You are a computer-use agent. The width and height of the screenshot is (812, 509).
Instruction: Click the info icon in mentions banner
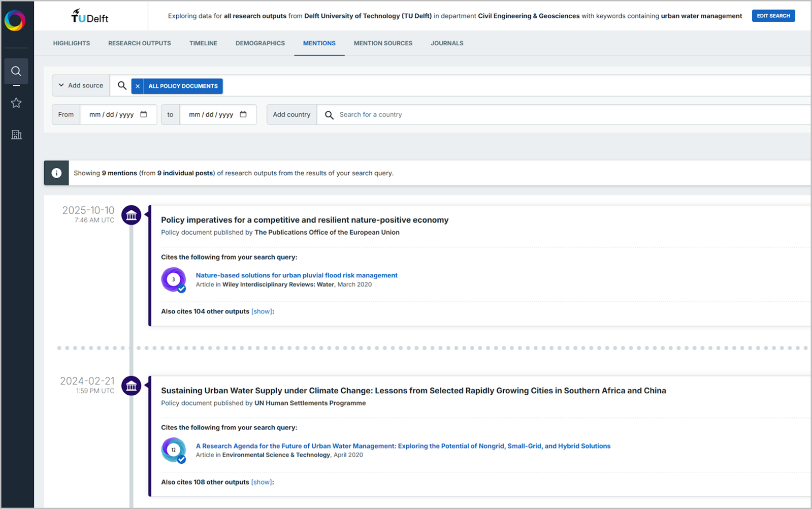coord(56,173)
